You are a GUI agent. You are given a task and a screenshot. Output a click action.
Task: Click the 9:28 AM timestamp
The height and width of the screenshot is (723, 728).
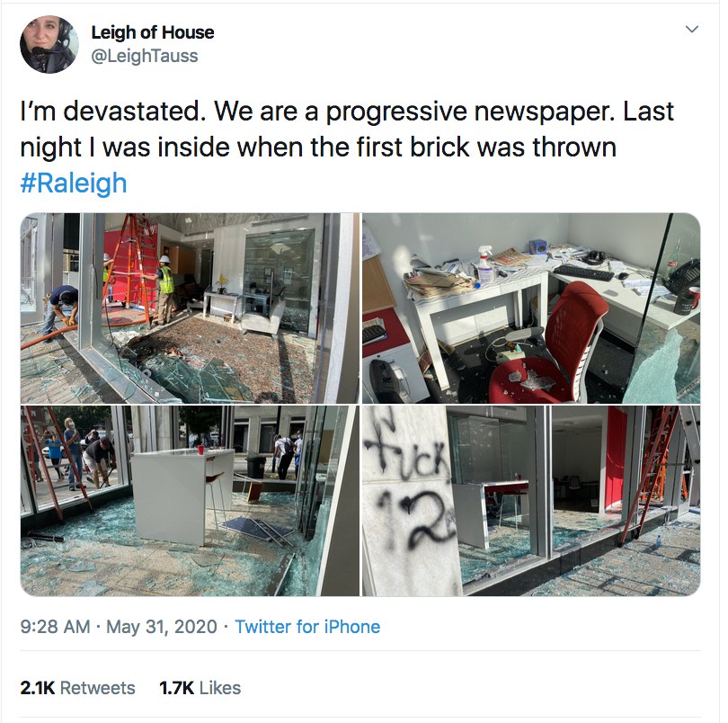(55, 627)
